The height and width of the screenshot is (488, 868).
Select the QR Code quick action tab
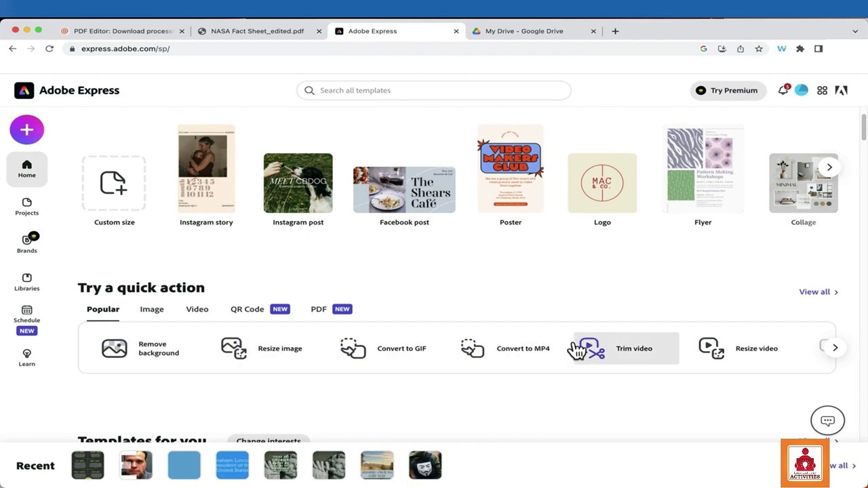tap(260, 309)
